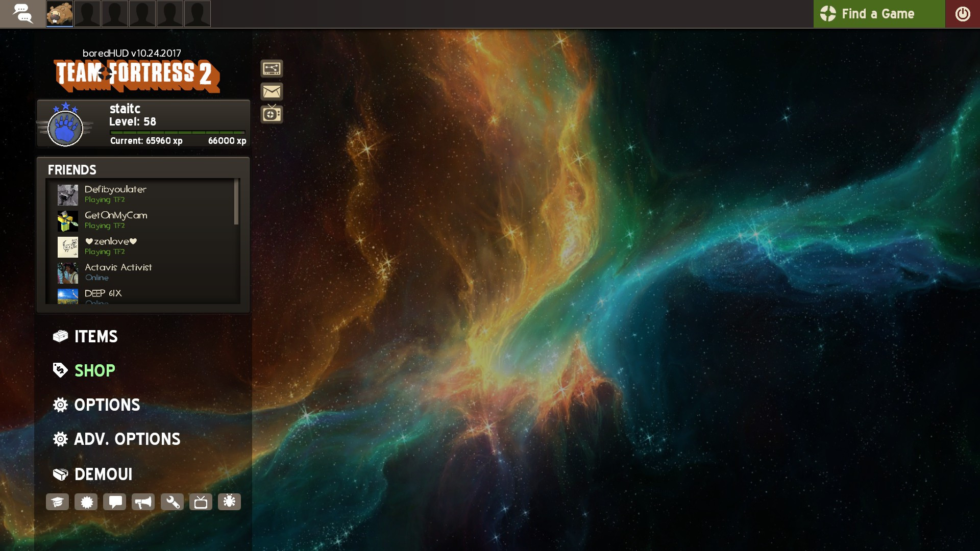
Task: Click the XP level progress bar
Action: [x=178, y=132]
